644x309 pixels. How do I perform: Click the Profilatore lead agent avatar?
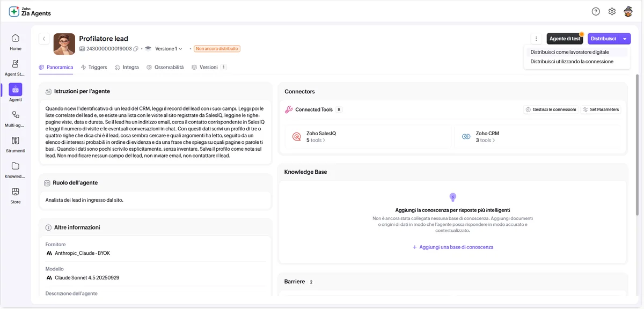(x=64, y=44)
